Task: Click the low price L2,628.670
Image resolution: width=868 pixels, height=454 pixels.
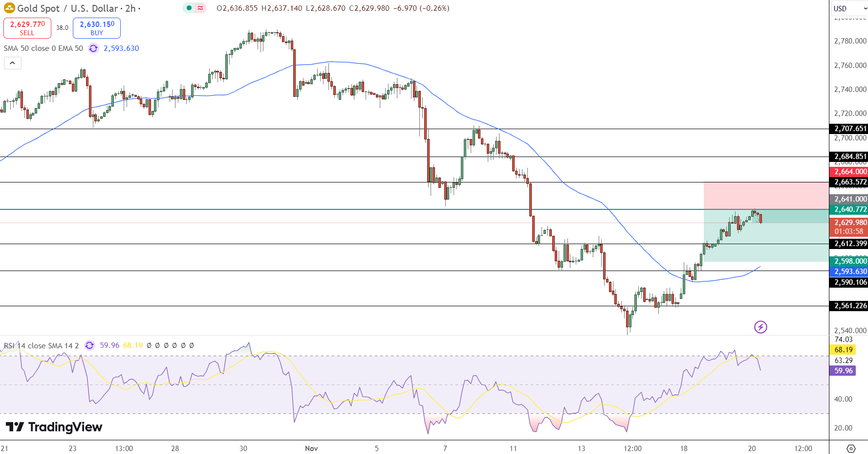Action: point(325,8)
